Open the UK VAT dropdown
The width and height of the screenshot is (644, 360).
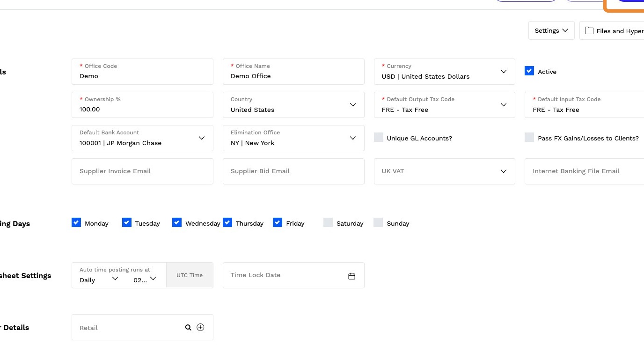(x=503, y=171)
